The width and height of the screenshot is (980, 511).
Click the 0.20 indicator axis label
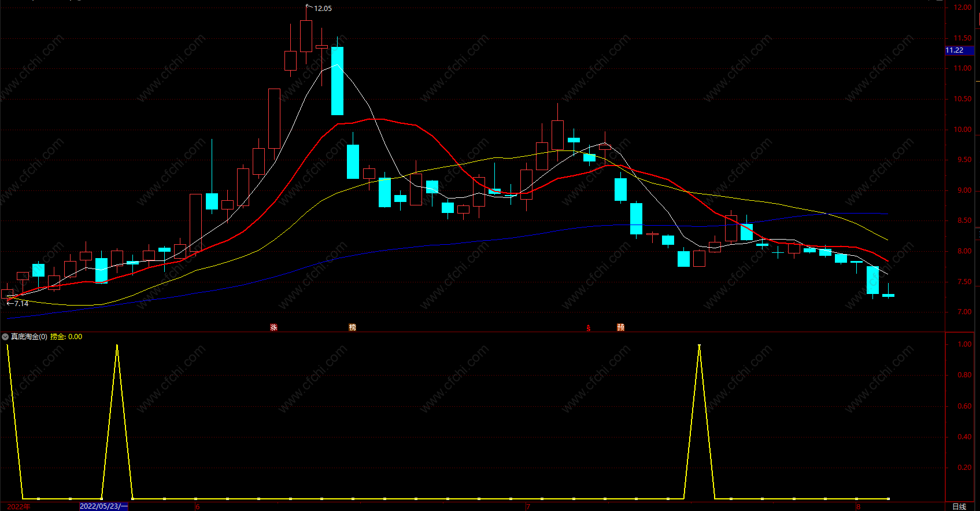[964, 468]
